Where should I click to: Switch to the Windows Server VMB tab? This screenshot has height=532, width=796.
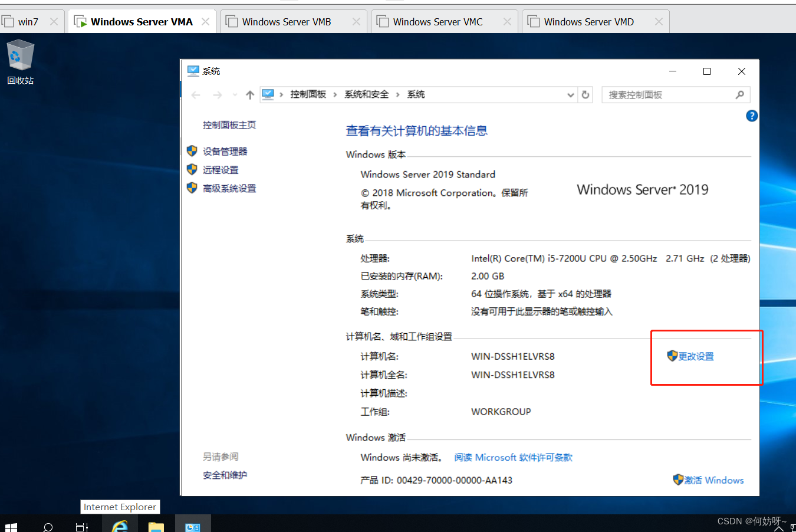click(287, 22)
